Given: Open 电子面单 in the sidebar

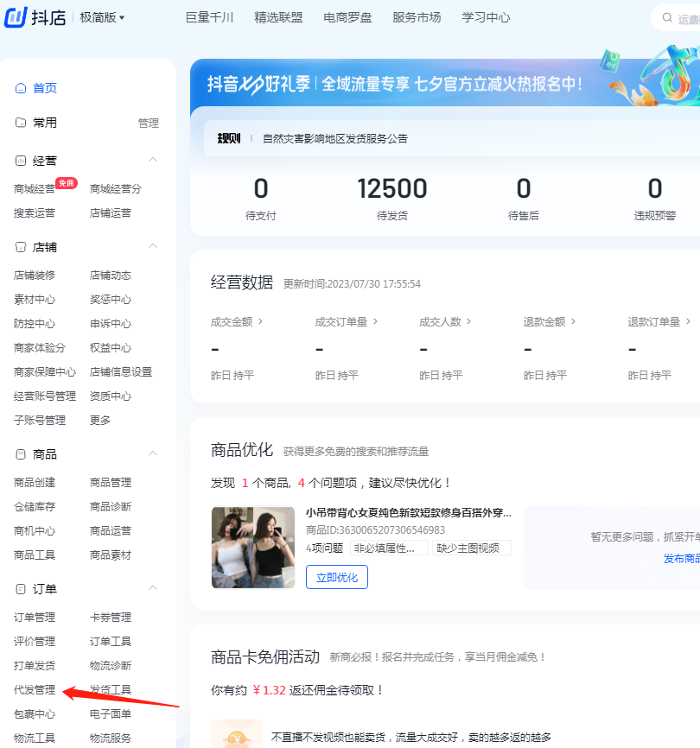Looking at the screenshot, I should pyautogui.click(x=111, y=714).
